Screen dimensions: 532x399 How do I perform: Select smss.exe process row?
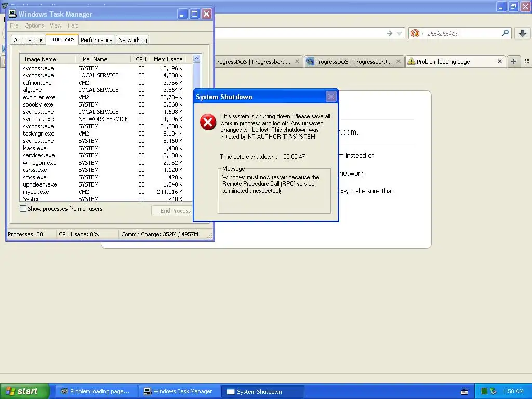click(106, 177)
